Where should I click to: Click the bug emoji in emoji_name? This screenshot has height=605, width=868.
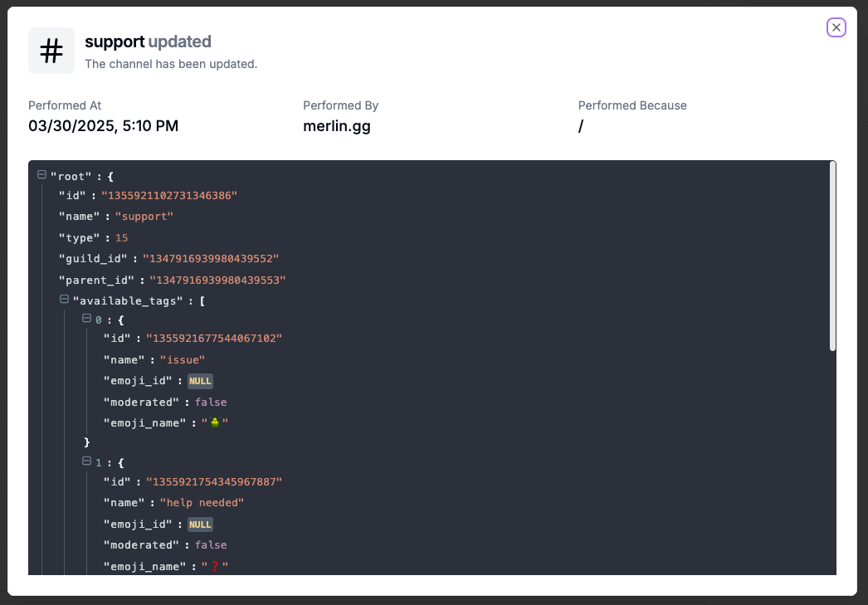215,423
